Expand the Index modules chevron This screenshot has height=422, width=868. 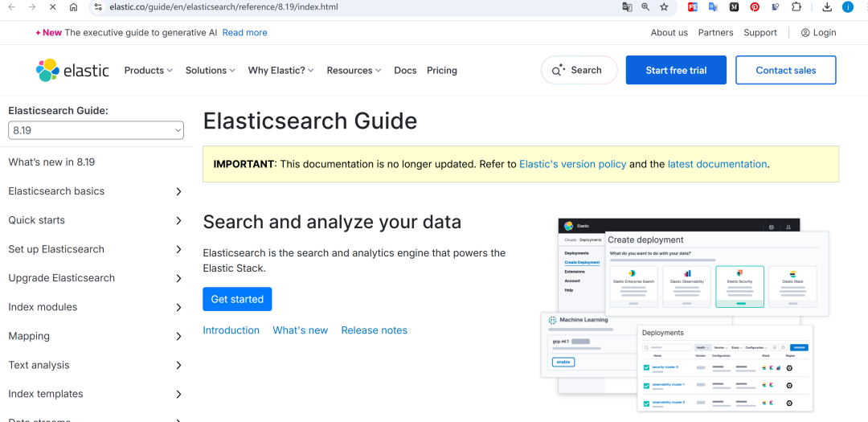click(x=178, y=307)
